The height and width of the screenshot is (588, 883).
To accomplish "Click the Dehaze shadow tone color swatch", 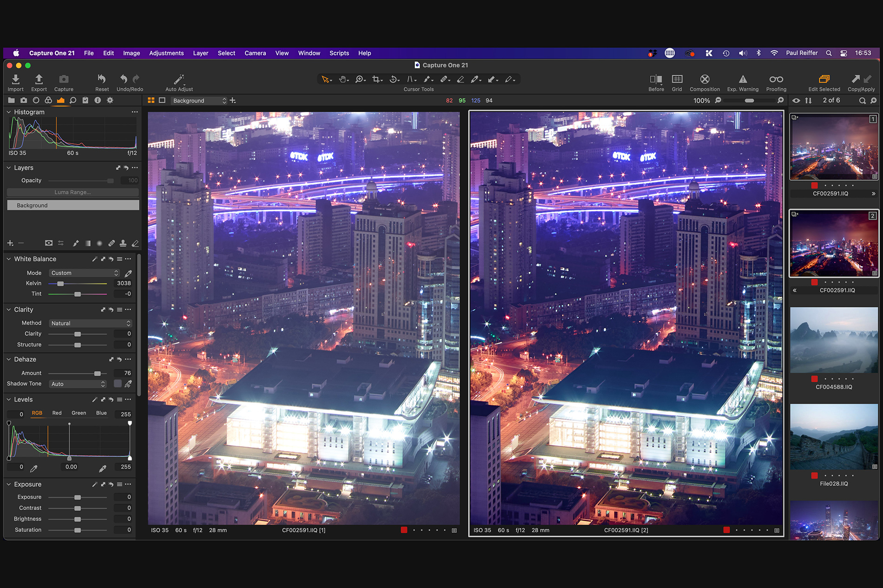I will point(118,384).
